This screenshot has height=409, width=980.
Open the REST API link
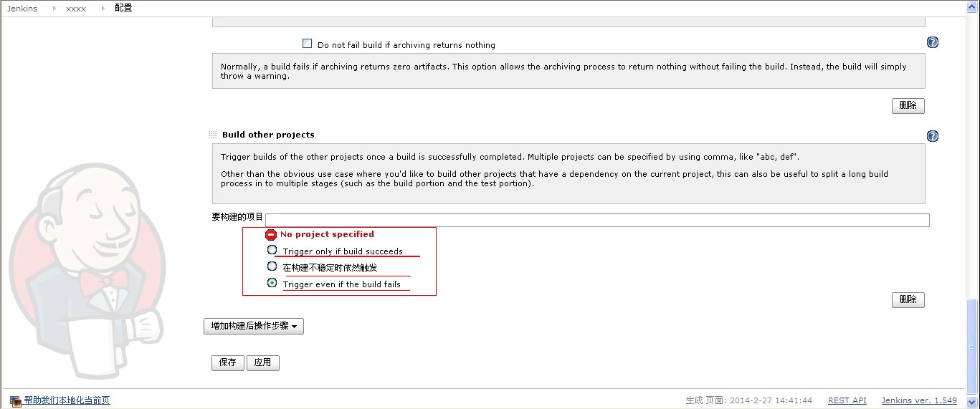[847, 400]
